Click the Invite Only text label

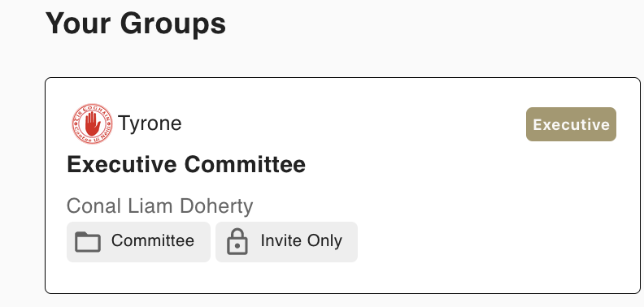point(301,241)
